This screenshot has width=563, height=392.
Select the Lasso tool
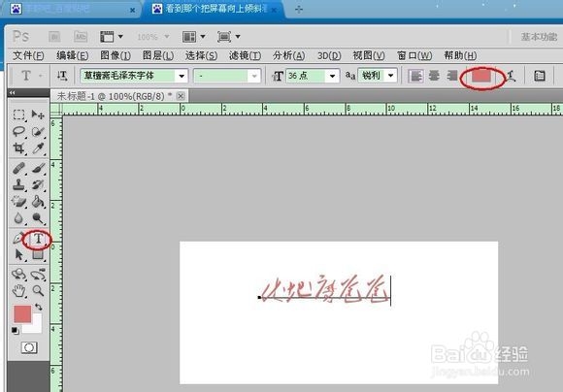pos(18,131)
